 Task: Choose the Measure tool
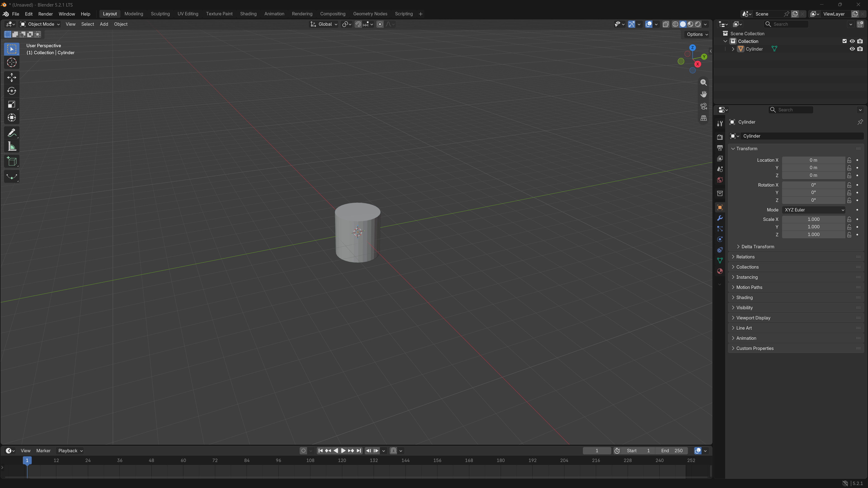[x=12, y=146]
